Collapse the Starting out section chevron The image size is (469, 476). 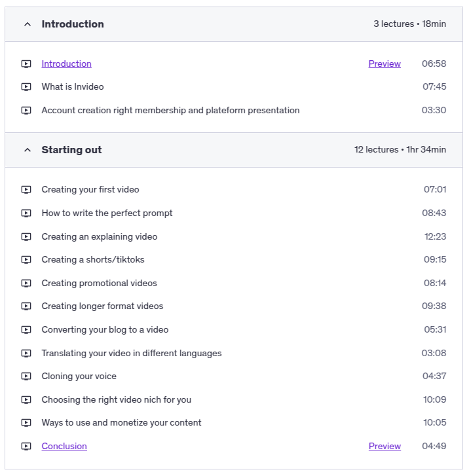tap(27, 150)
